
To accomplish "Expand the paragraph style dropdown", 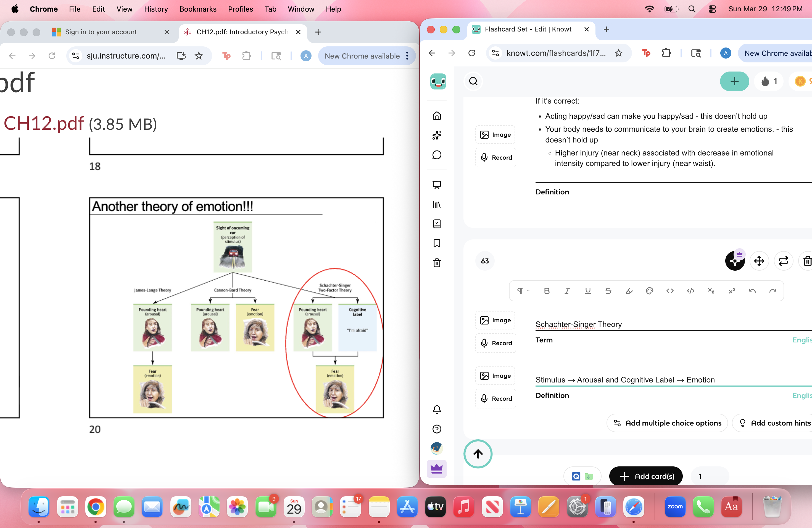I will (523, 291).
